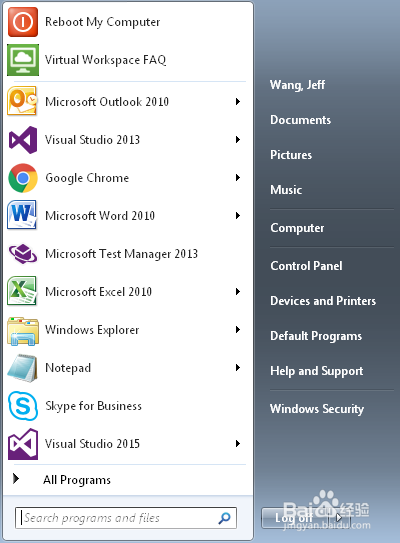400x543 pixels.
Task: Expand the Notepad recent files arrow
Action: (x=238, y=367)
